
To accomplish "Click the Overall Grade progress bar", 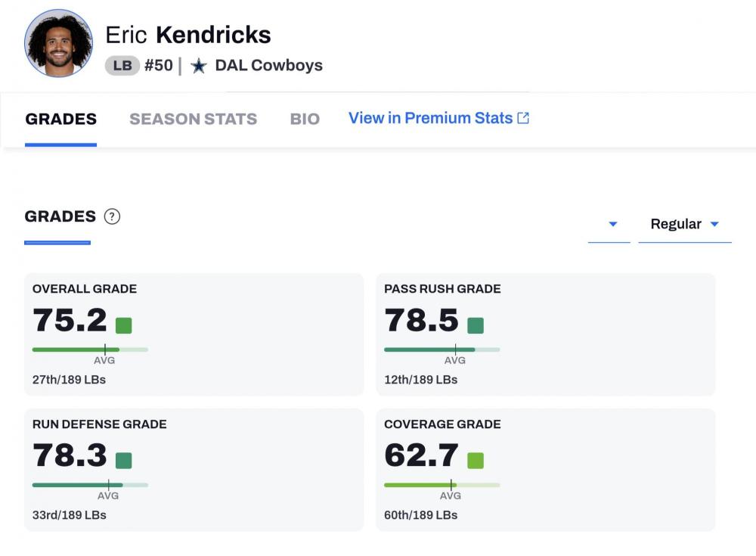I will pos(90,349).
